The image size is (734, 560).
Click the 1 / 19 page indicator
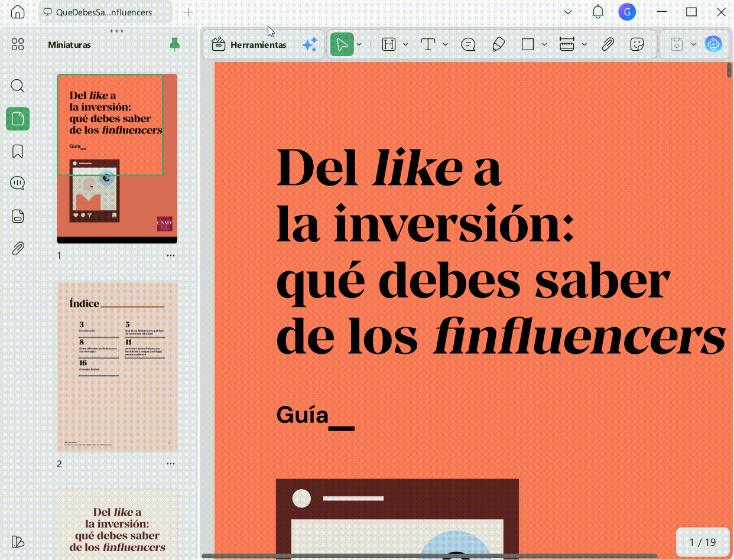tap(703, 542)
